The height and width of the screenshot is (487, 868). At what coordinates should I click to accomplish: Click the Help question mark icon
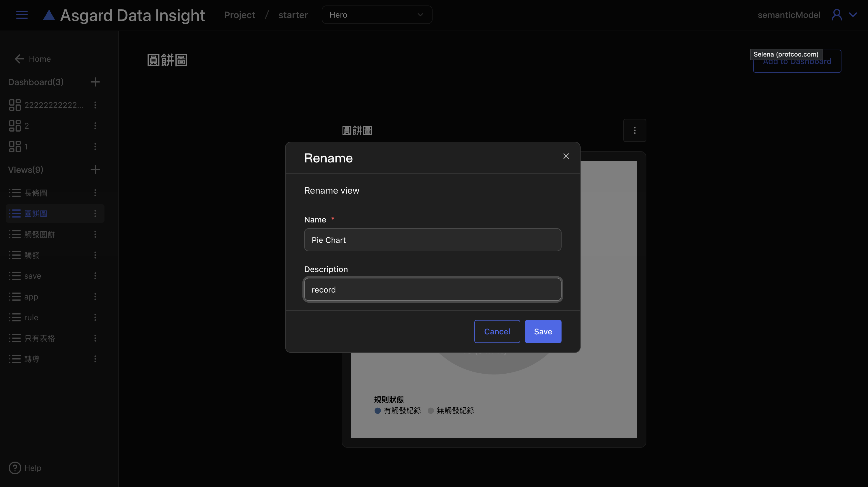[15, 468]
